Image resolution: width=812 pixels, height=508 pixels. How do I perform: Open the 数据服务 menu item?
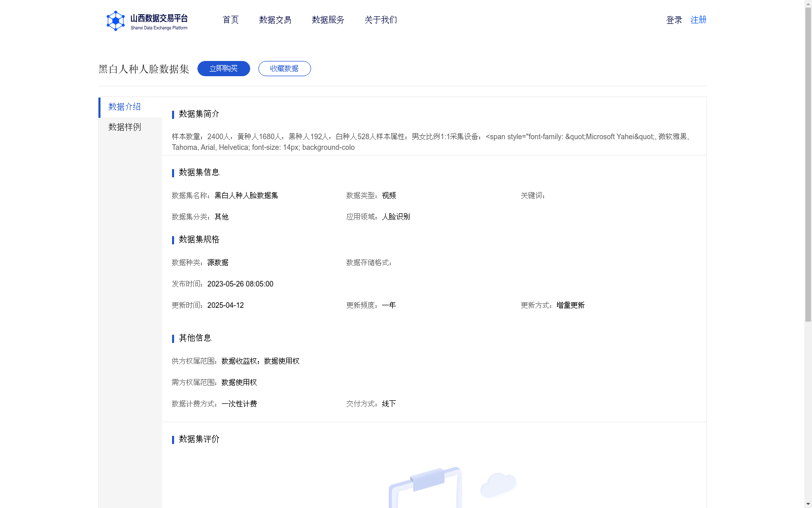[x=328, y=20]
